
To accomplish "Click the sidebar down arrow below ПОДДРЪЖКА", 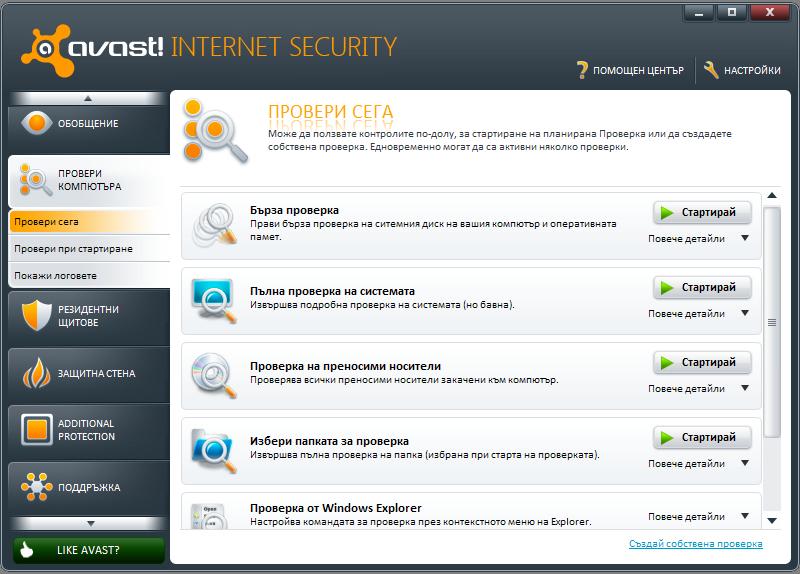I will coord(90,523).
